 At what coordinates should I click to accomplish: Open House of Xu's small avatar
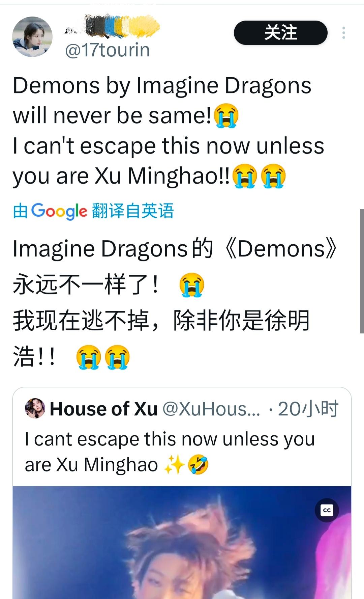[x=35, y=409]
